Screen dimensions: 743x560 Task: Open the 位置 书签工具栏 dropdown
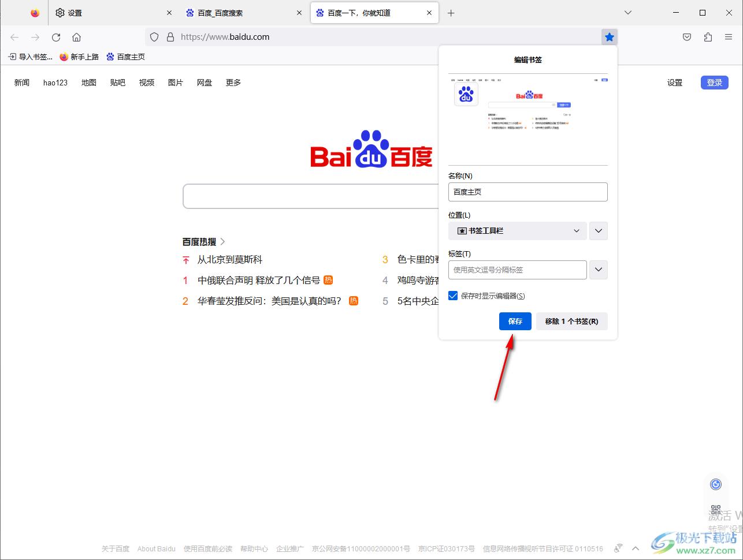pyautogui.click(x=518, y=231)
